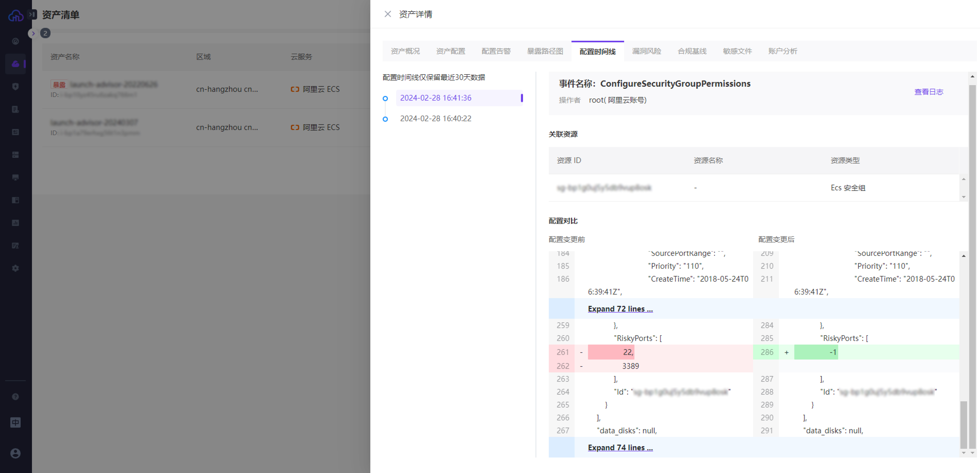The height and width of the screenshot is (473, 980).
Task: Click the 资源类型 column header
Action: (845, 161)
